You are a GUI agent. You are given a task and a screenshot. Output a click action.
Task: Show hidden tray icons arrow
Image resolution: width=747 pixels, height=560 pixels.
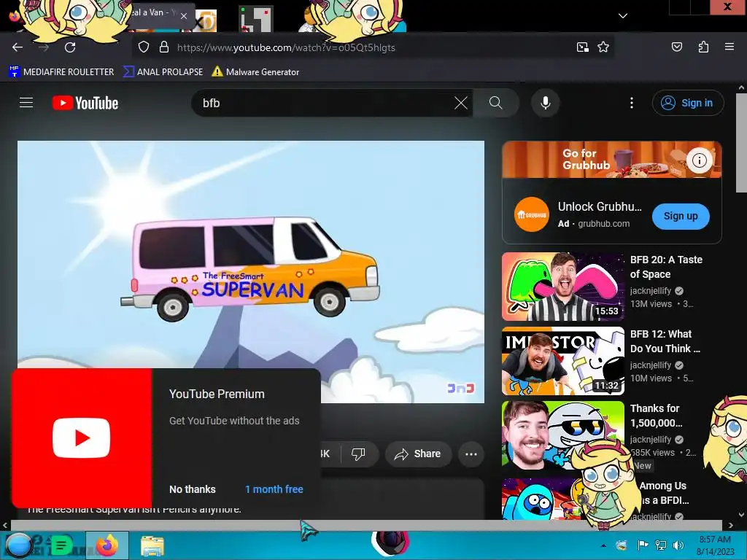pos(603,545)
